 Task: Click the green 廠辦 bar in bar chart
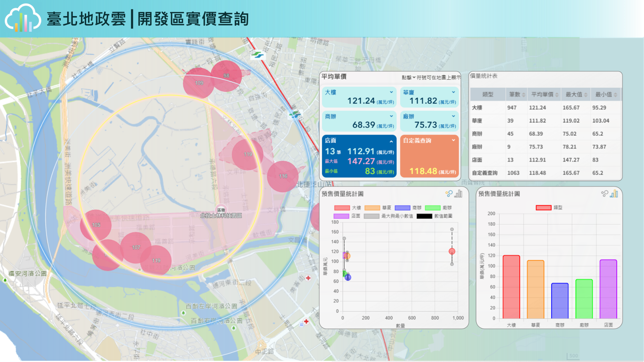click(x=584, y=299)
